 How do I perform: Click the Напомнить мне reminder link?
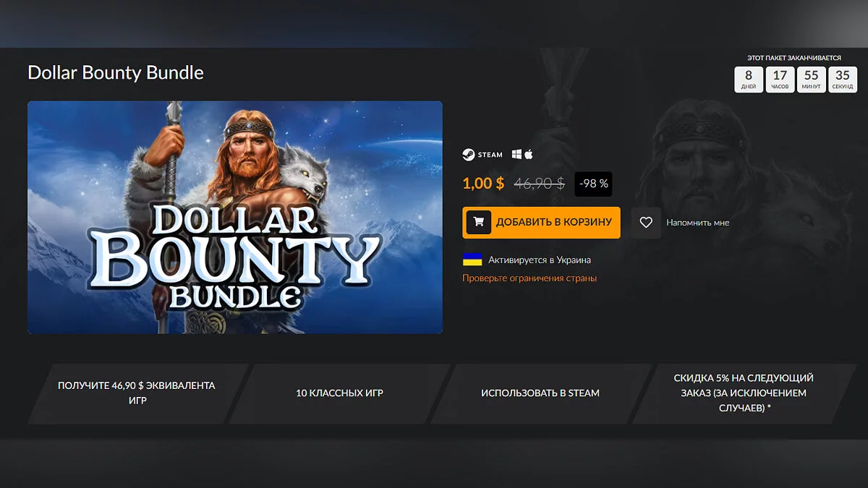click(x=697, y=223)
